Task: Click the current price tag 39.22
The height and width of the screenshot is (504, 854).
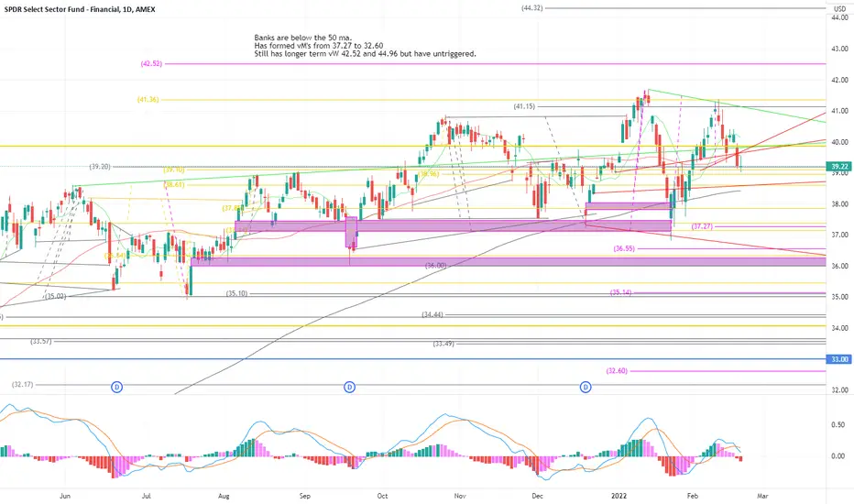Action: 839,166
